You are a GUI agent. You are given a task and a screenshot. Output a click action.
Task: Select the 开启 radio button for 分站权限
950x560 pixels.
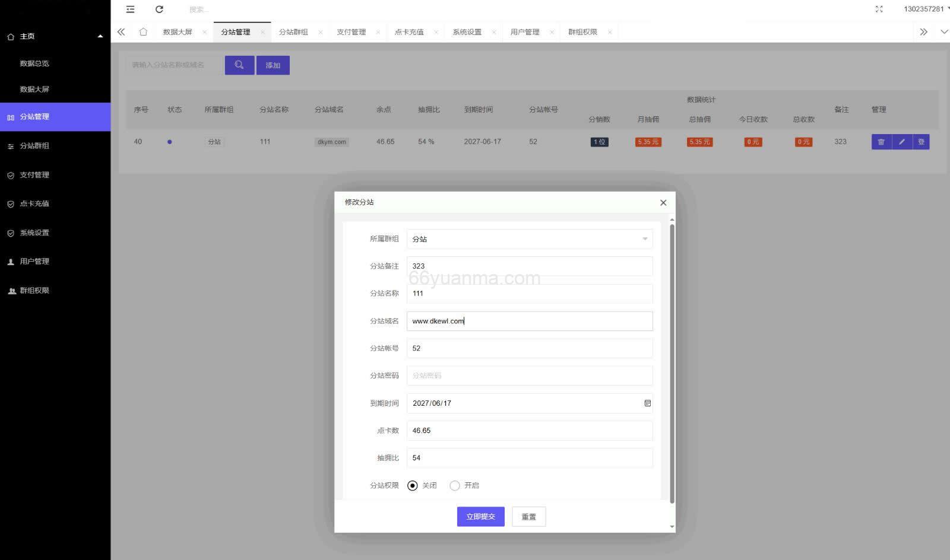pos(454,485)
